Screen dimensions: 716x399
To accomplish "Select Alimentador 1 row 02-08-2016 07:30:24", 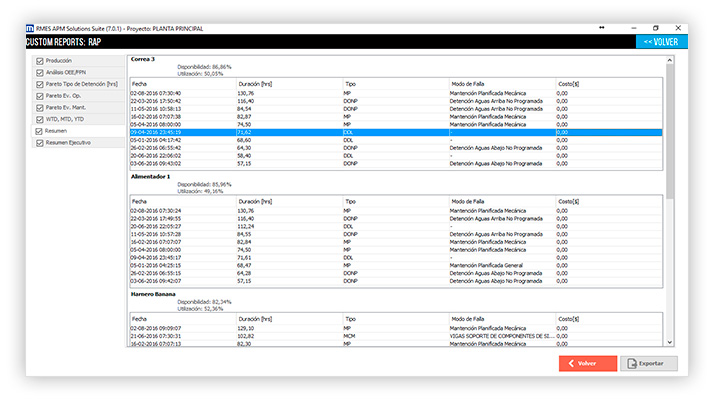I will 396,211.
